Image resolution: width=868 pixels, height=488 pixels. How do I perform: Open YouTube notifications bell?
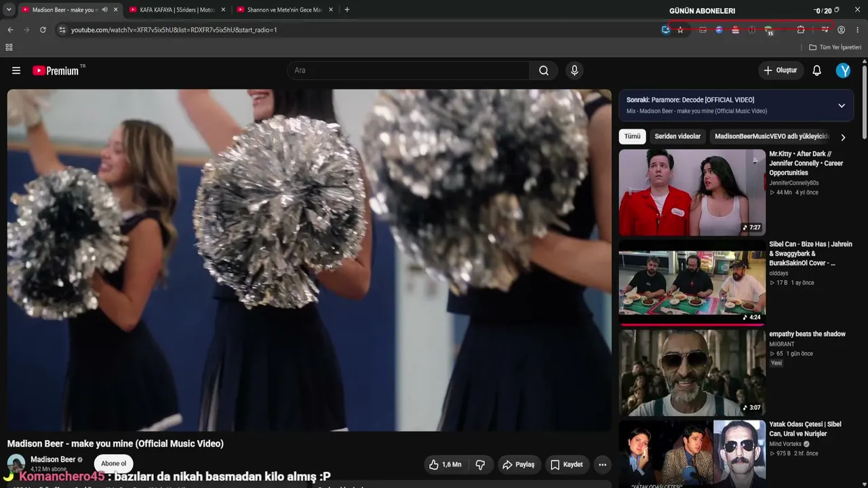click(817, 70)
